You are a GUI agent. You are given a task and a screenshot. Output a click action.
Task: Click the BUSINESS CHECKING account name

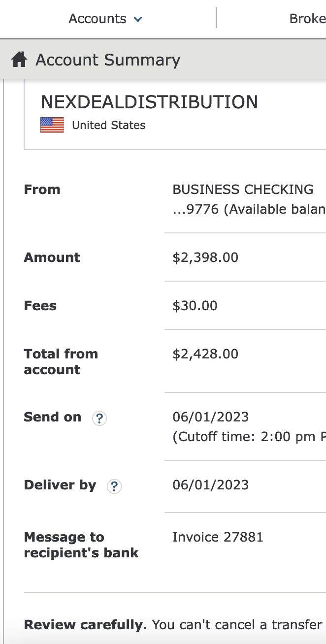pos(243,190)
